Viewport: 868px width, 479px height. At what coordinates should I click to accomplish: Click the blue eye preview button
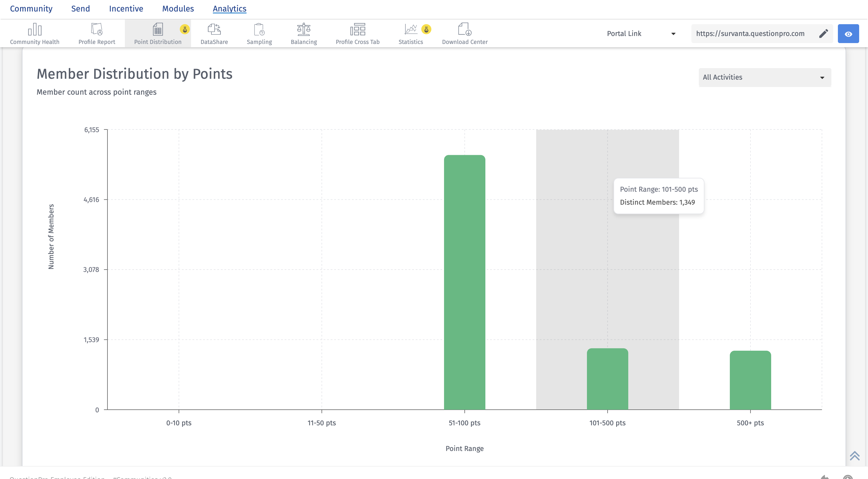click(848, 34)
